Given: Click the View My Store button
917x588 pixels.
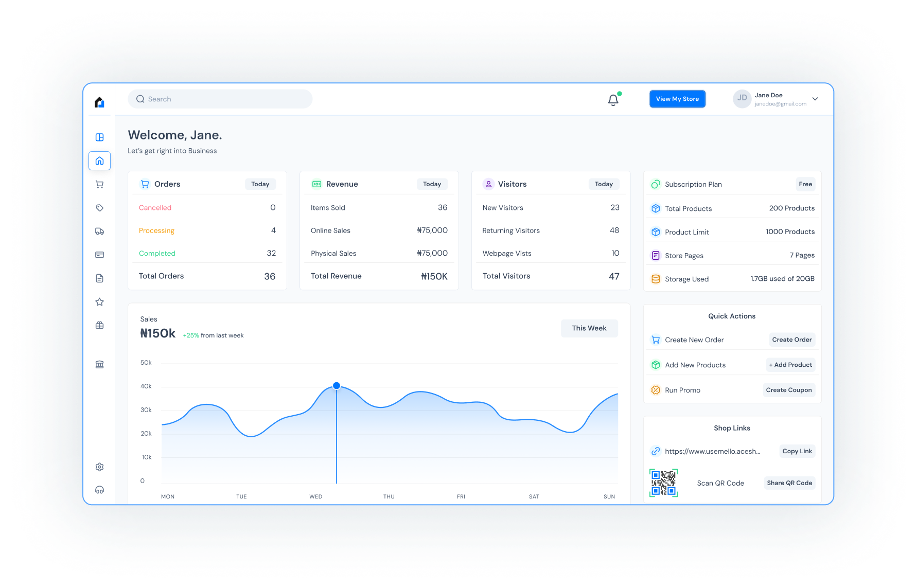Looking at the screenshot, I should (677, 99).
